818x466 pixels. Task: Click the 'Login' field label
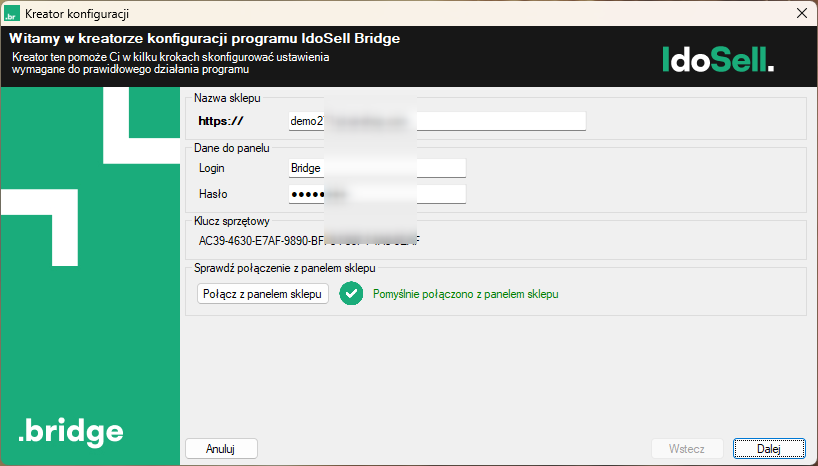211,168
